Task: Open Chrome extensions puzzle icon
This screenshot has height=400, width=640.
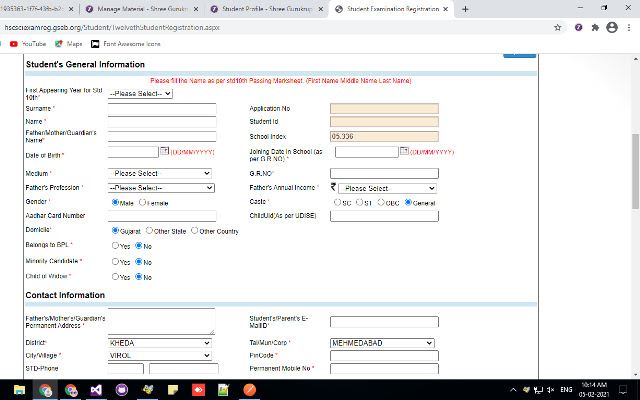Action: (595, 27)
